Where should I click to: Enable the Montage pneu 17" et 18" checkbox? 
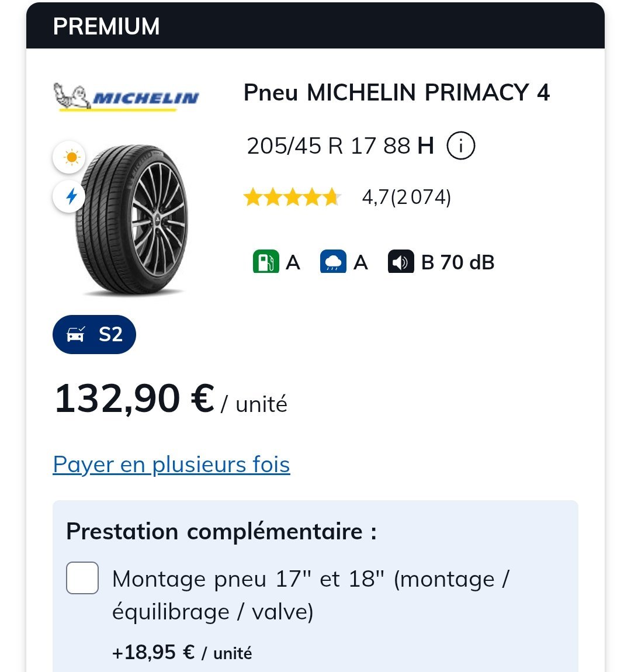82,578
